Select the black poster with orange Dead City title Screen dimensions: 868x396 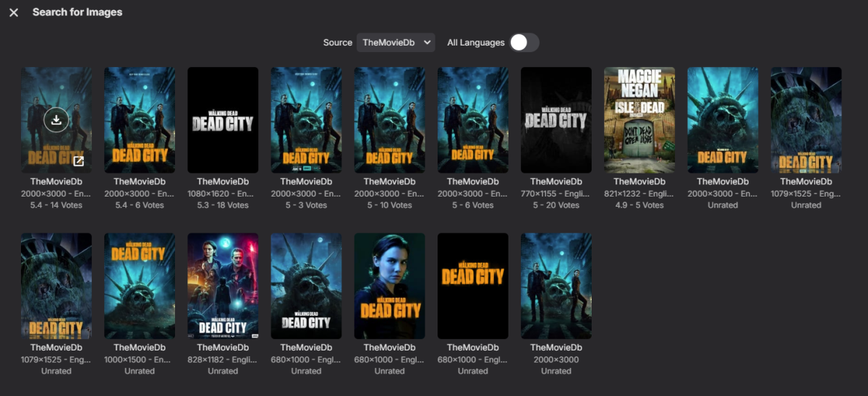click(x=473, y=286)
